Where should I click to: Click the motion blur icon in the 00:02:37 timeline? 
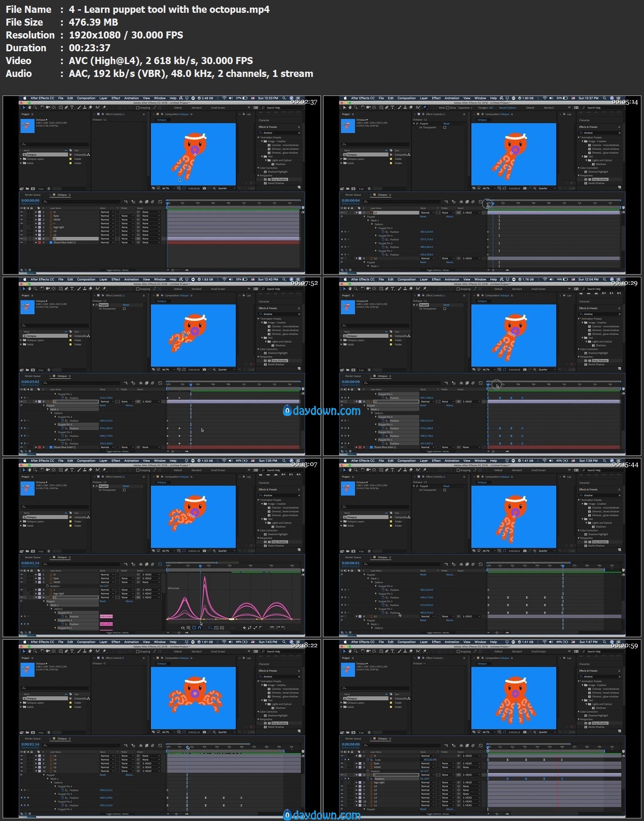click(x=152, y=202)
